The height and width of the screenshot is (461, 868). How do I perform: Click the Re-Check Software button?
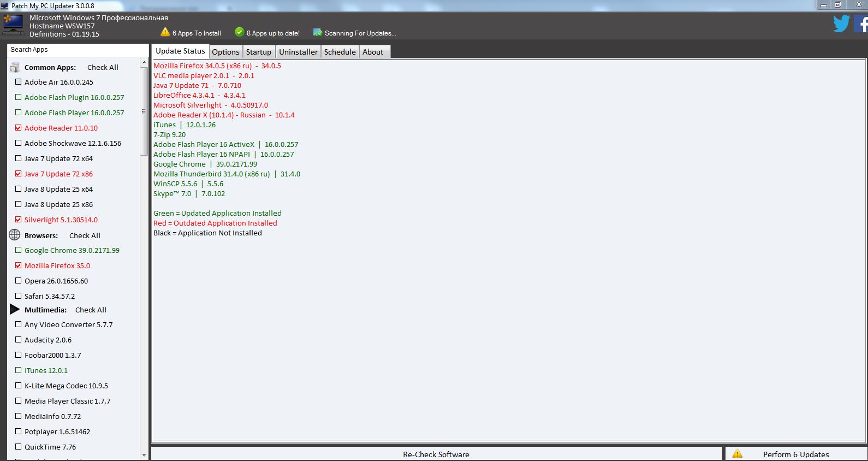tap(436, 454)
